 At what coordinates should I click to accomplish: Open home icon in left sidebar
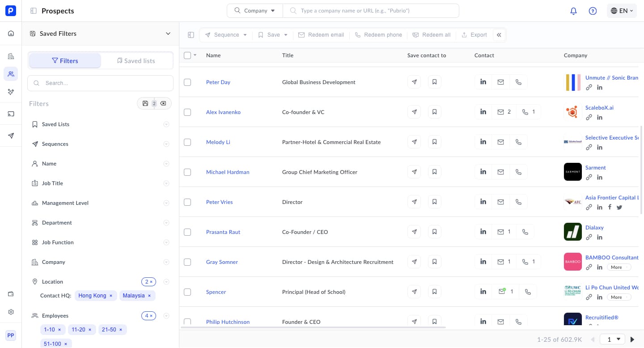coord(11,34)
